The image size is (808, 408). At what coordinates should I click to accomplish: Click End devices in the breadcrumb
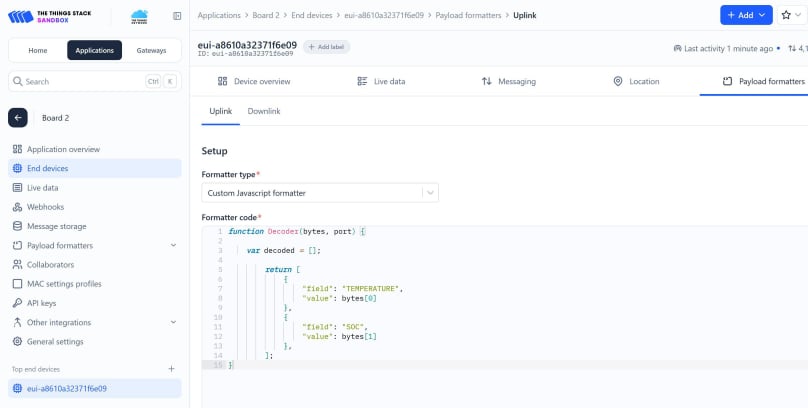[312, 15]
